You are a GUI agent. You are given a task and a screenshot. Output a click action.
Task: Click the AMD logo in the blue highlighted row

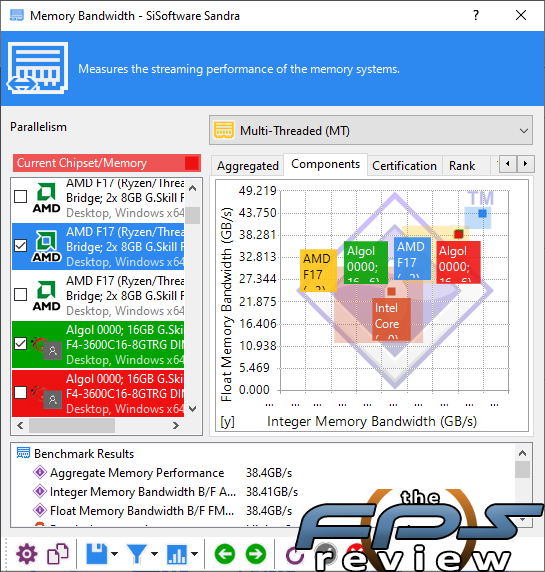coord(46,246)
